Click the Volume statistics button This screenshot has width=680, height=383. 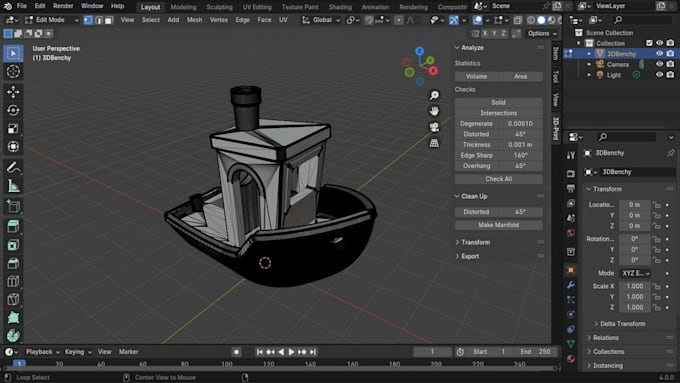click(476, 76)
